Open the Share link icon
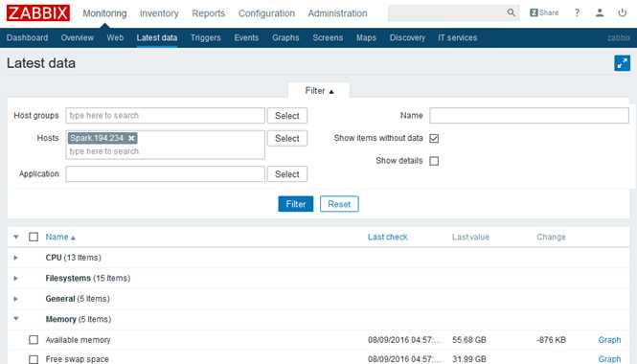This screenshot has width=637, height=364. [x=544, y=12]
